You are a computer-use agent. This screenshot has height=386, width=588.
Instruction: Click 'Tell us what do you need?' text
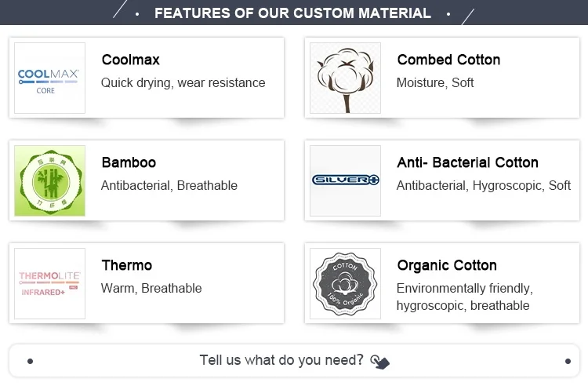coord(281,360)
